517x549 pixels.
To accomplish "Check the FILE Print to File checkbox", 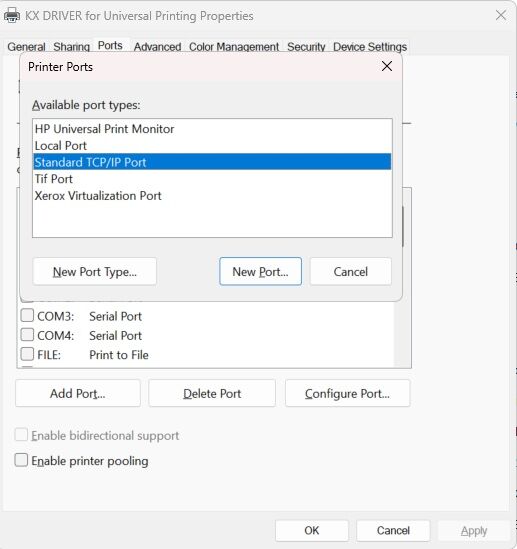I will click(x=27, y=354).
